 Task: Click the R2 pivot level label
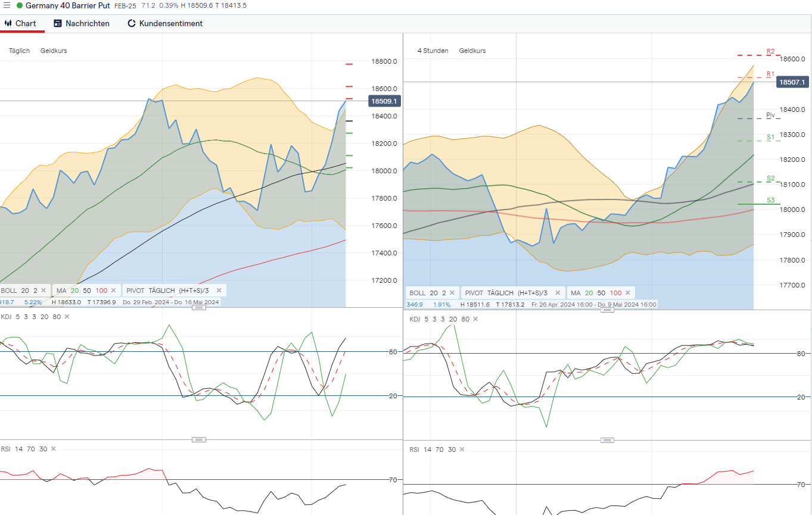770,52
